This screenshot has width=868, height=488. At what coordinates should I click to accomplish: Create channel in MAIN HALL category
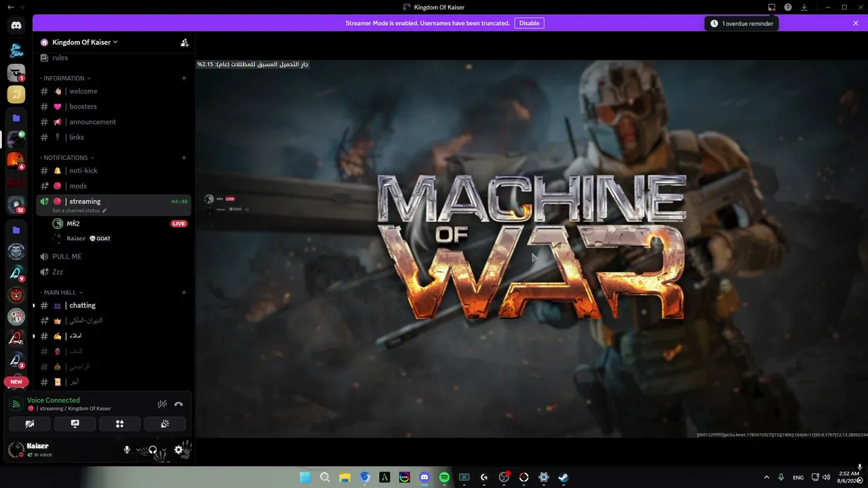[x=184, y=293]
